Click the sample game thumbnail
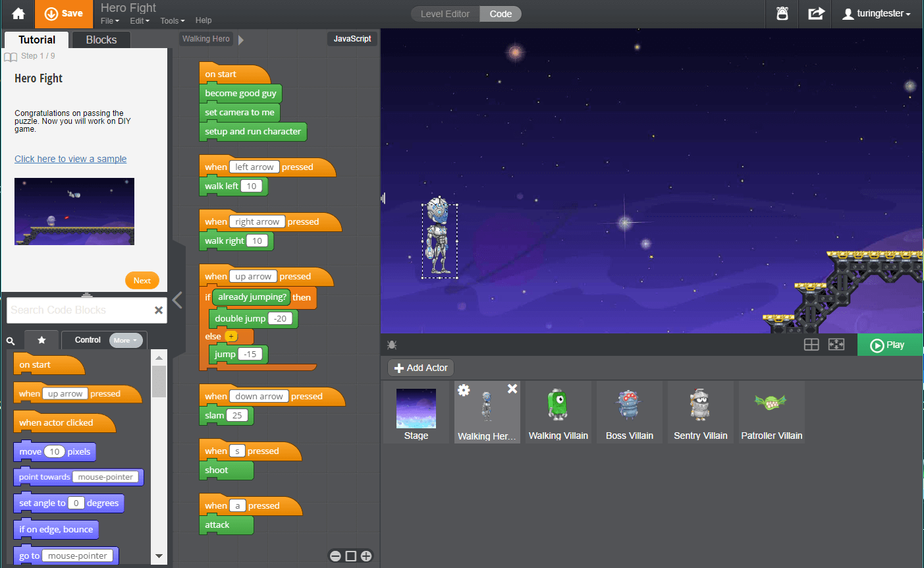Viewport: 924px width, 568px height. coord(74,212)
